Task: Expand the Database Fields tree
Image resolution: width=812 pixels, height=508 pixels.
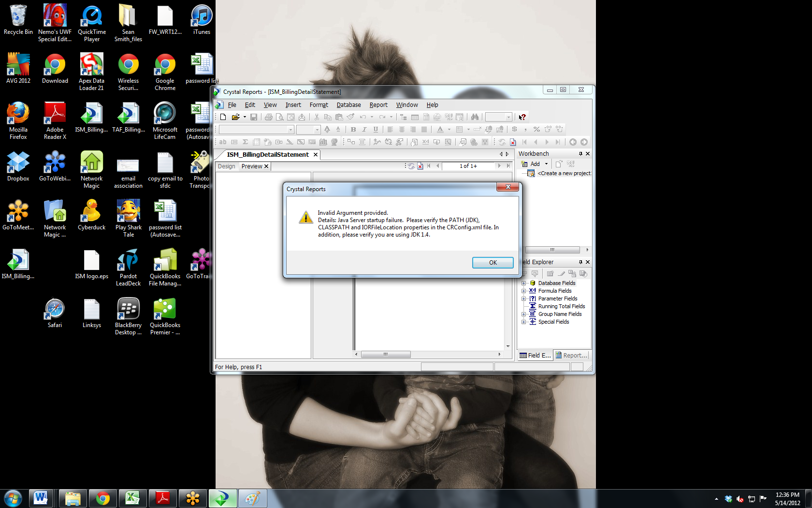Action: pos(524,283)
